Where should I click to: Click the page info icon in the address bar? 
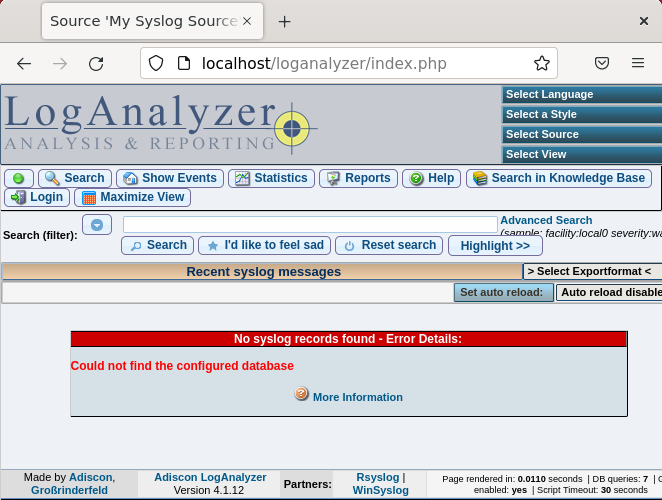coord(184,63)
